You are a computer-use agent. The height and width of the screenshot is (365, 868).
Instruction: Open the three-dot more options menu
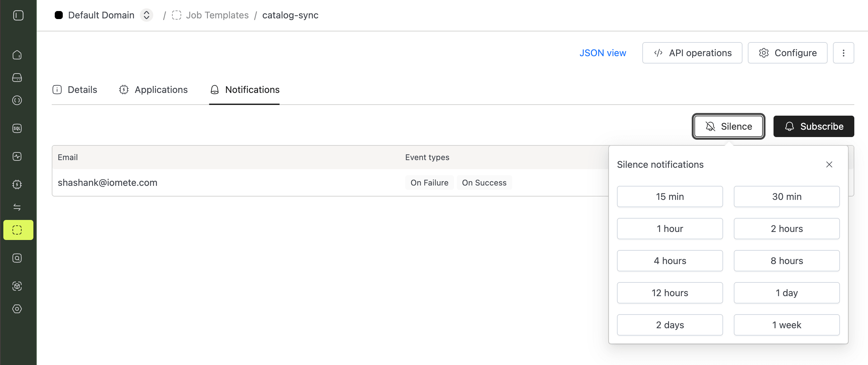pyautogui.click(x=843, y=53)
